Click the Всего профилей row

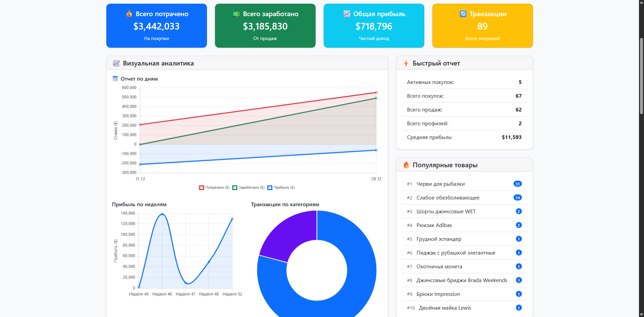tap(465, 124)
